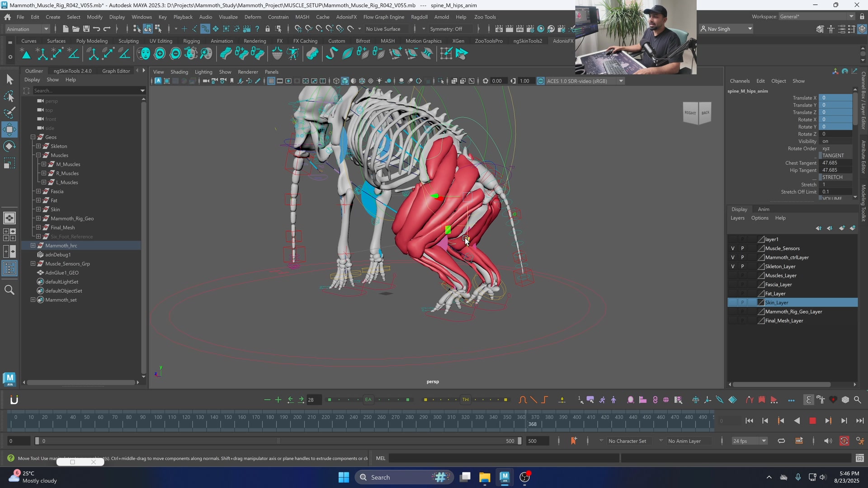Open the Channels menu in Channel Box

coord(740,81)
